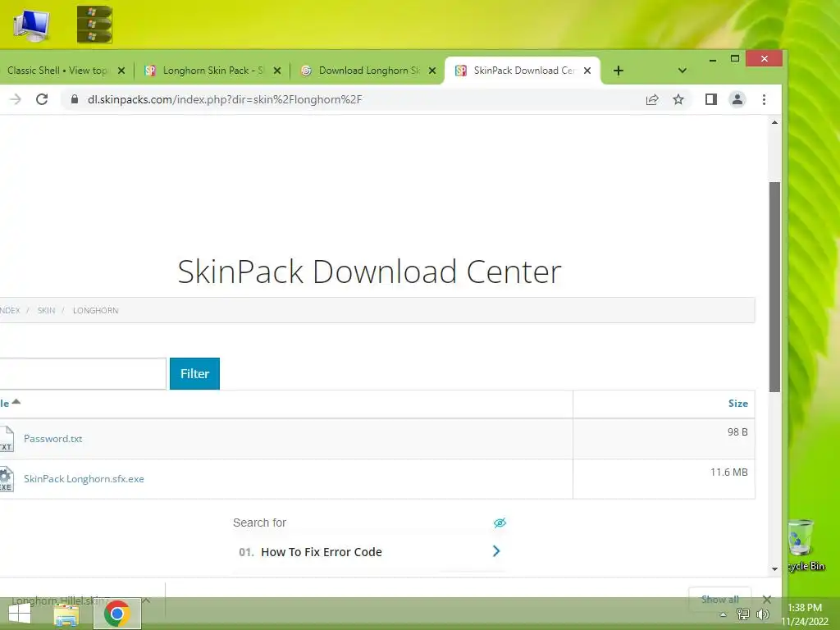Toggle the file column sort arrow
840x630 pixels.
point(16,402)
